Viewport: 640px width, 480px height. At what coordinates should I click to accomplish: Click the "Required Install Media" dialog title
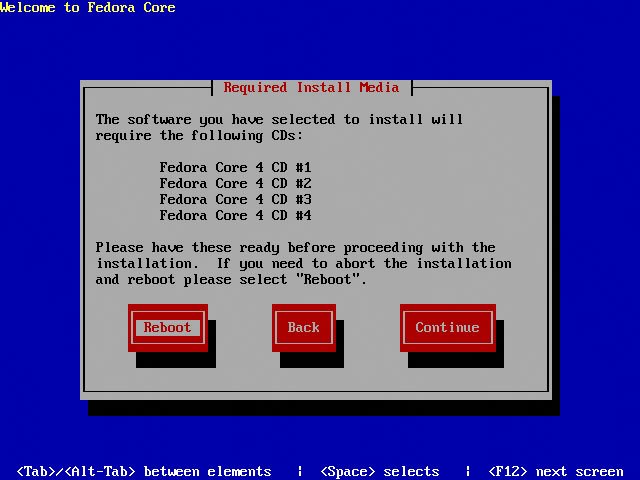click(x=311, y=87)
